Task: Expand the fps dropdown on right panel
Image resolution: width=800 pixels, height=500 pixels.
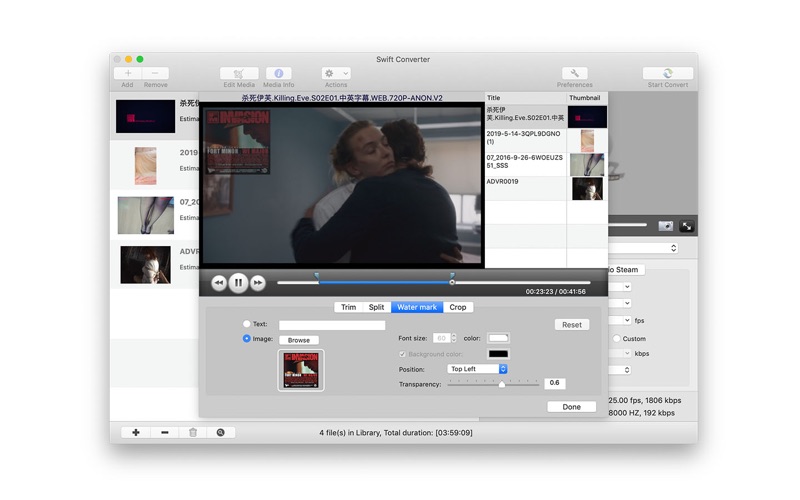Action: click(x=626, y=321)
